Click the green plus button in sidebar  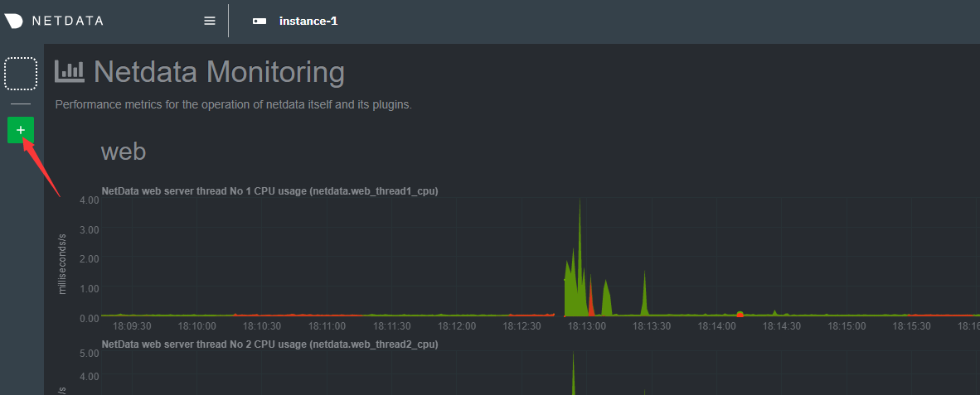click(21, 130)
